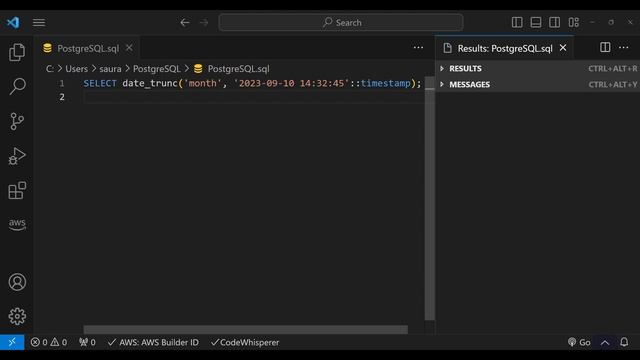The height and width of the screenshot is (360, 640).
Task: Click AWS: AWS Builder ID status
Action: 153,342
